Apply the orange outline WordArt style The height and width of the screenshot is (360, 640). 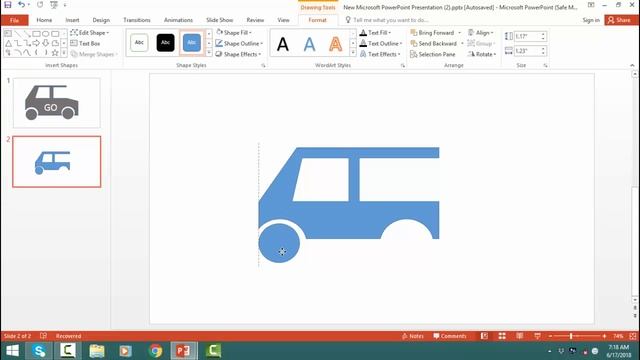(x=336, y=44)
